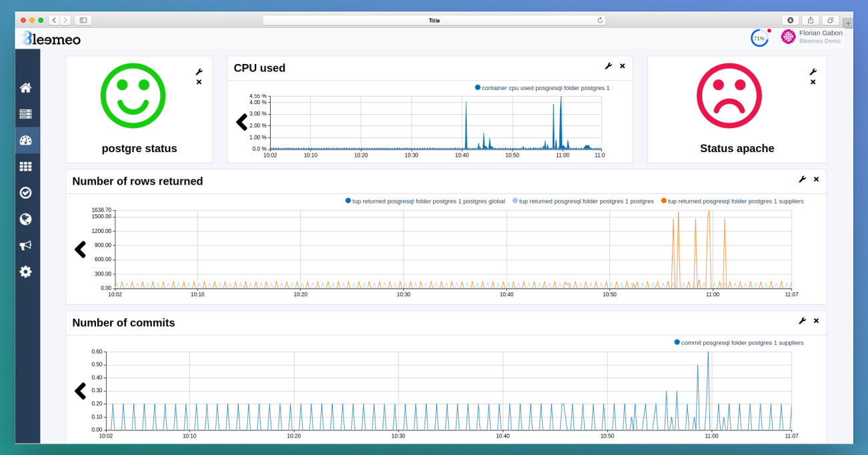The image size is (868, 455).
Task: Expand the chevron beside Number of commits chart
Action: click(81, 391)
